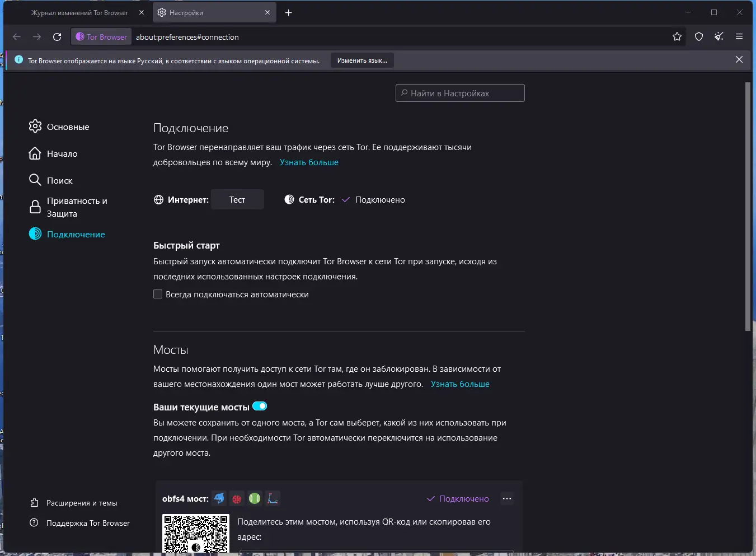The width and height of the screenshot is (756, 556).
Task: Toggle the Ваши текущие мосты switch
Action: tap(260, 406)
